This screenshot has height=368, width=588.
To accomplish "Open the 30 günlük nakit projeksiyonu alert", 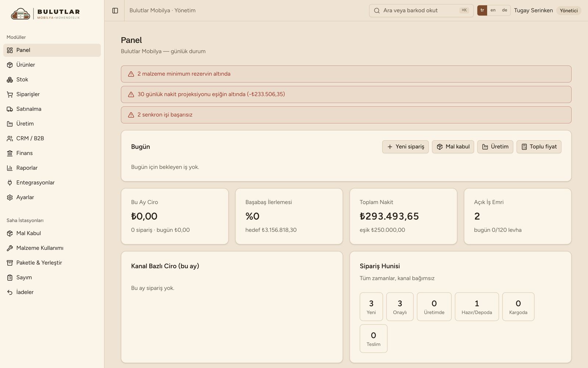I will point(346,95).
